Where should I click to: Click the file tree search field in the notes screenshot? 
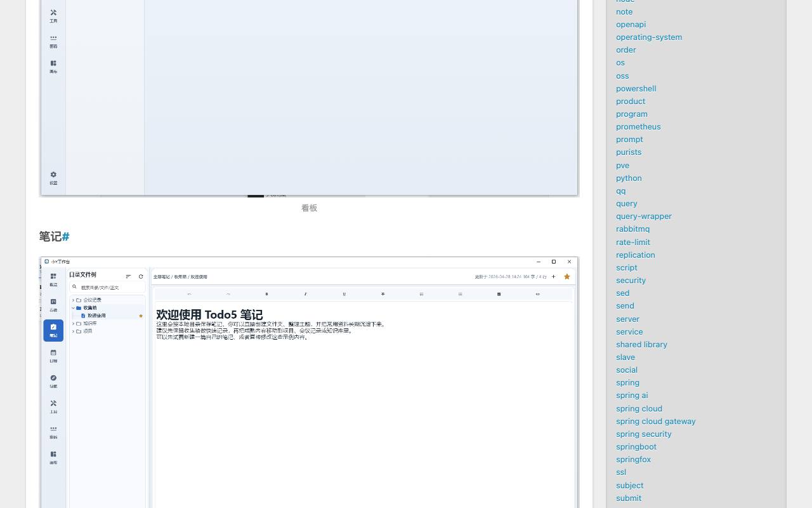point(107,287)
